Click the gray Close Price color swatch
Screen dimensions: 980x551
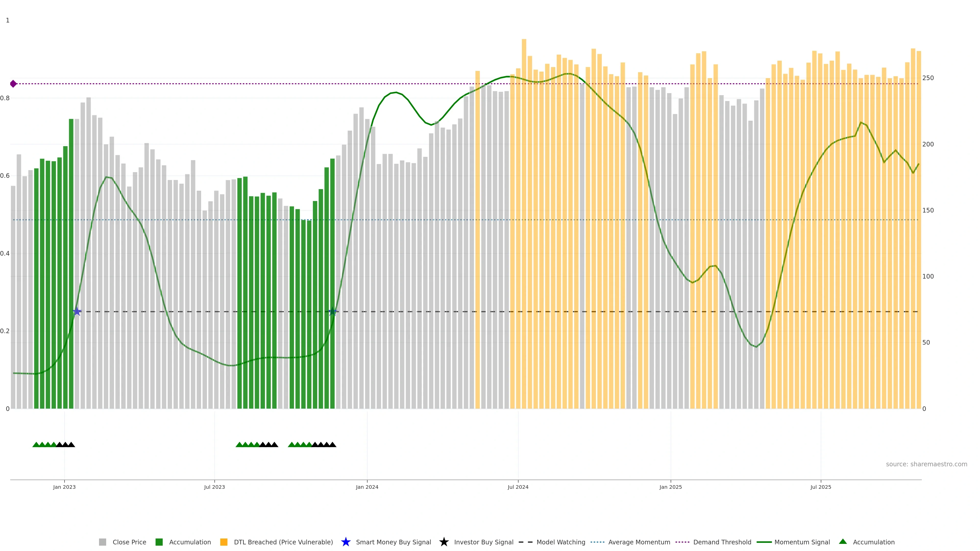102,542
